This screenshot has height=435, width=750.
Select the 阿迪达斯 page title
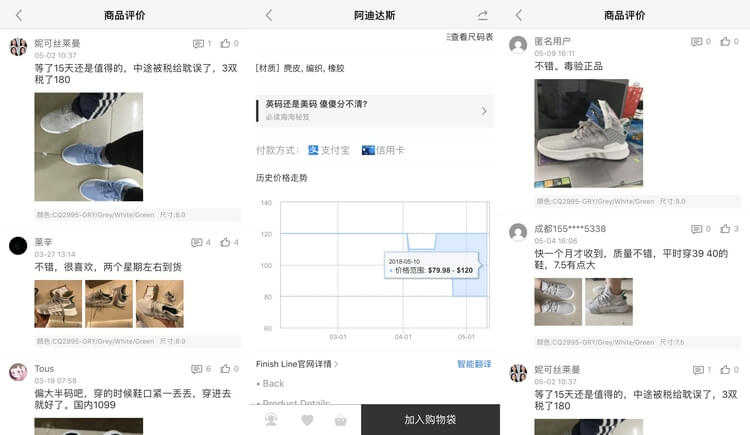coord(375,15)
